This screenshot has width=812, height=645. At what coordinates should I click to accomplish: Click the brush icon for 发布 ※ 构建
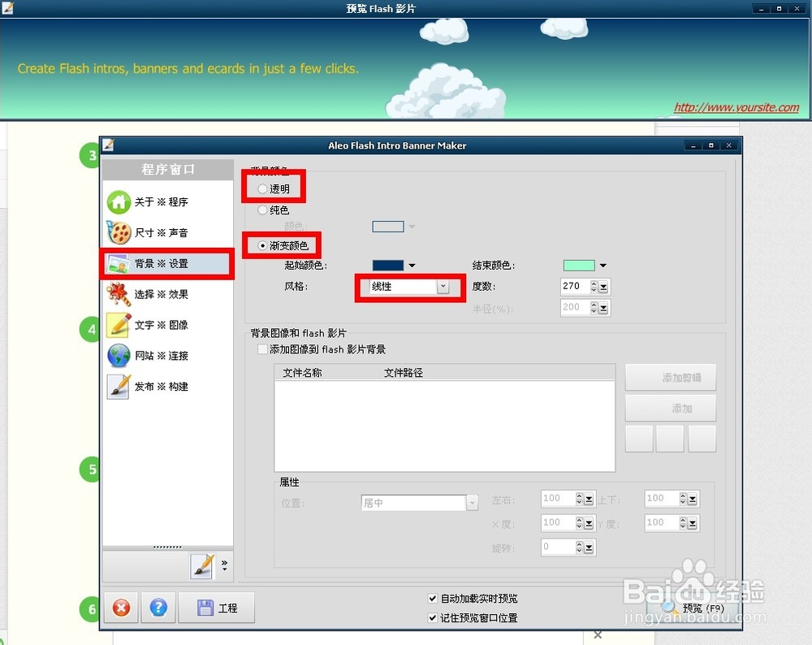click(119, 387)
